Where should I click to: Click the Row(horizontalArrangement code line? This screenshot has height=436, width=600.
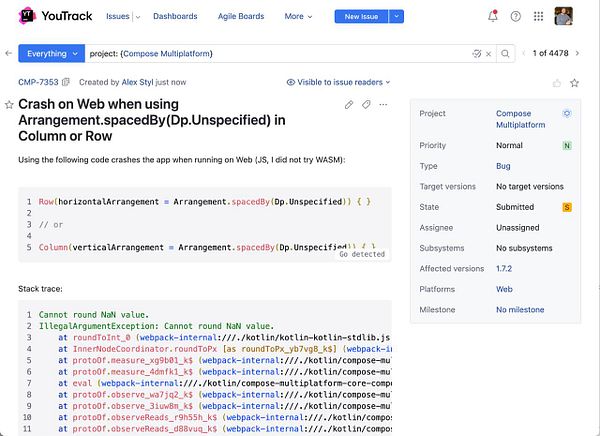[205, 202]
